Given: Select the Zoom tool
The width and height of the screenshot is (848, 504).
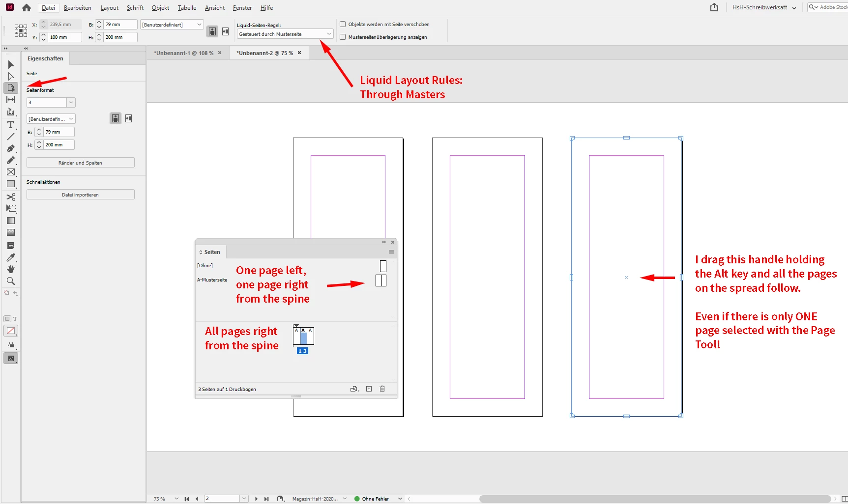Looking at the screenshot, I should [x=11, y=281].
